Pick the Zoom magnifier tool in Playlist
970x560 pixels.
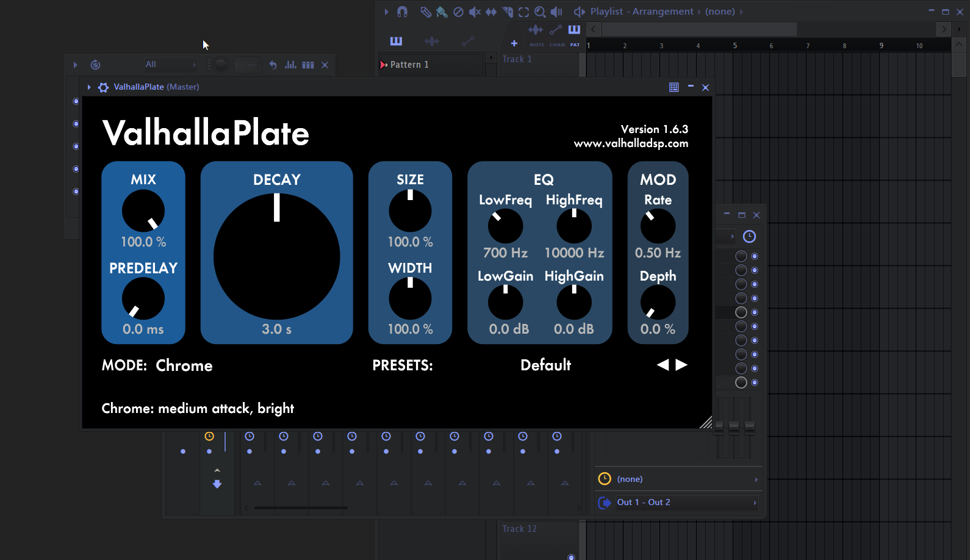(x=540, y=12)
